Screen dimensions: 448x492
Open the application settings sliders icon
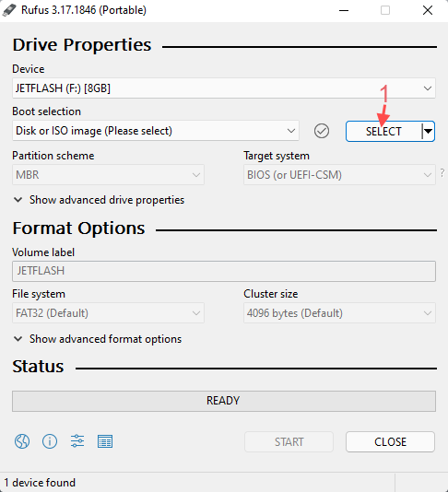tap(77, 440)
